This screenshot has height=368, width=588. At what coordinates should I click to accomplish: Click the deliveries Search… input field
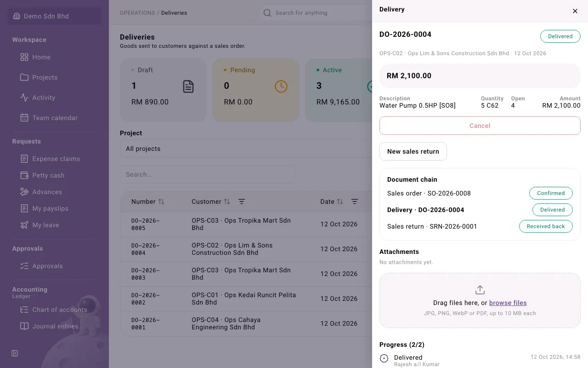pos(208,174)
